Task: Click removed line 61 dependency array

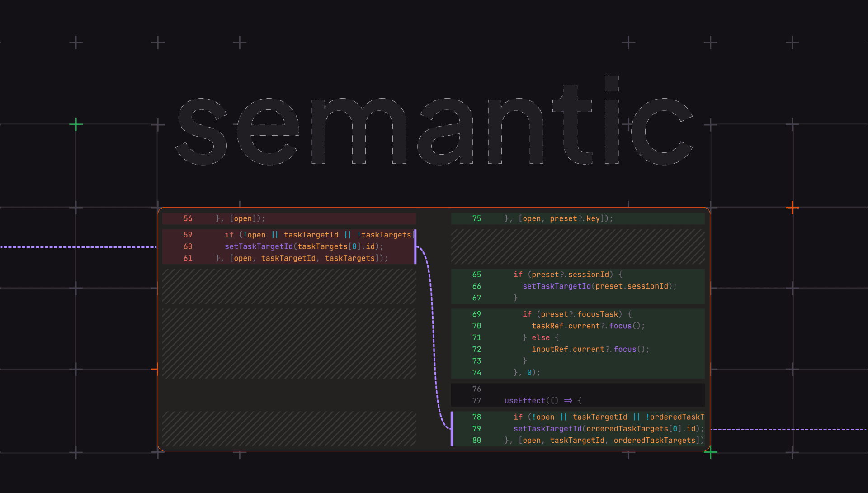Action: click(302, 258)
